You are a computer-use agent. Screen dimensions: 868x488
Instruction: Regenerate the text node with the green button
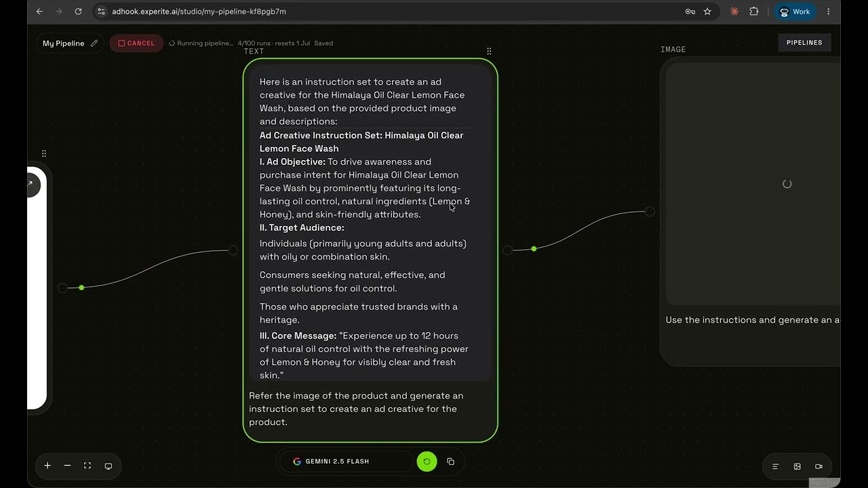pyautogui.click(x=427, y=462)
